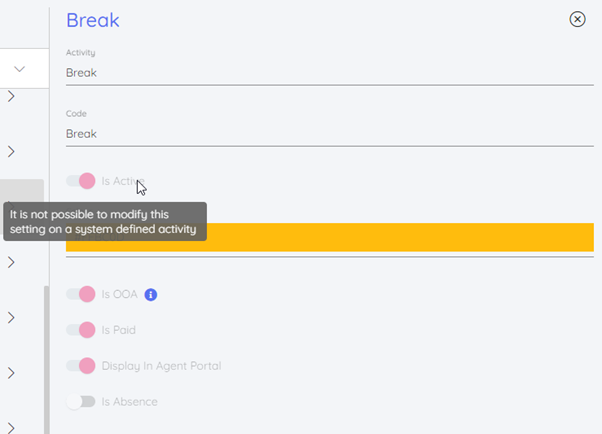
Task: Expand sidebar chevron just below yellow bar level
Action: [x=11, y=263]
